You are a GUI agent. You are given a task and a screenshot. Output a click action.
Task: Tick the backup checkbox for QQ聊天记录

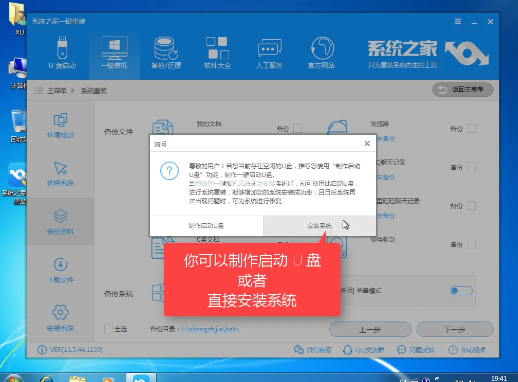[x=471, y=167]
